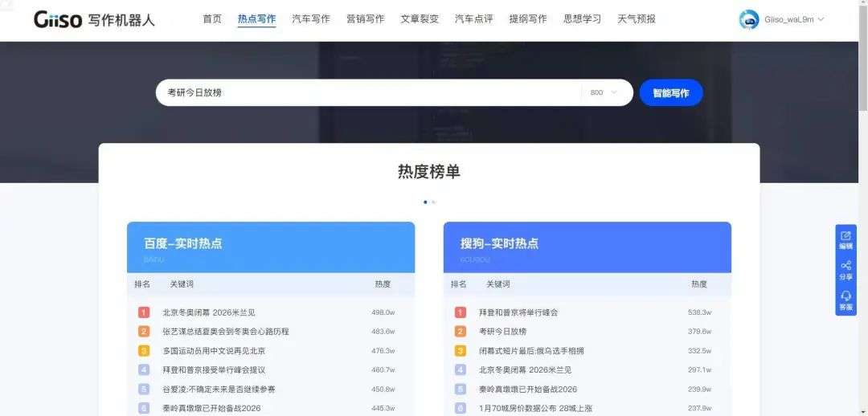Open 北京冬奥闭幕 2026米兰见 in 百度 list
The image size is (868, 416).
click(208, 312)
